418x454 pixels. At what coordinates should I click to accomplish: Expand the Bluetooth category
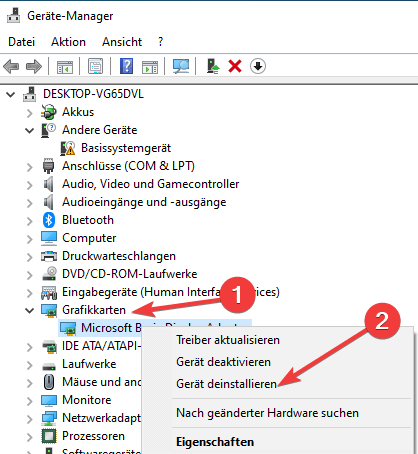click(x=30, y=221)
